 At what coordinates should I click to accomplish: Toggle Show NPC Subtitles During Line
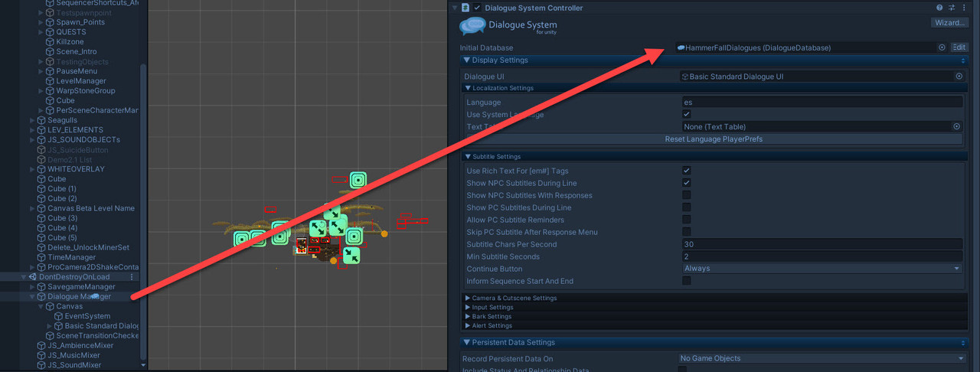[x=687, y=183]
